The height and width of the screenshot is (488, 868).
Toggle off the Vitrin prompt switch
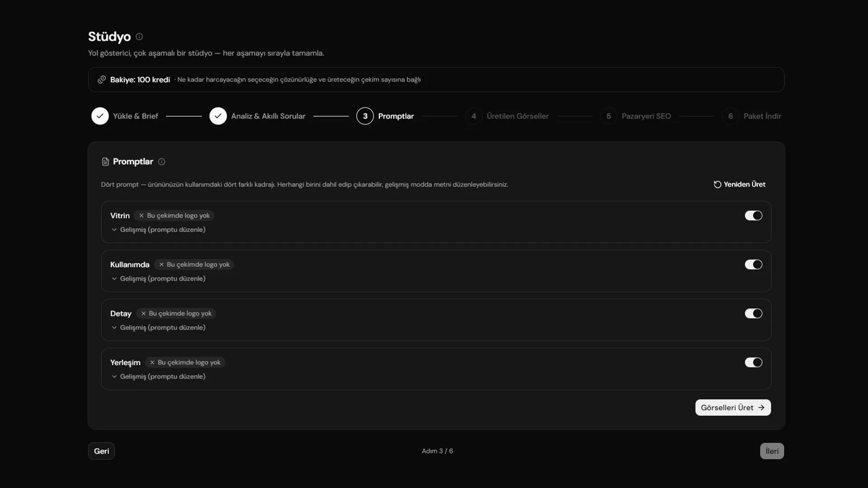pyautogui.click(x=753, y=216)
